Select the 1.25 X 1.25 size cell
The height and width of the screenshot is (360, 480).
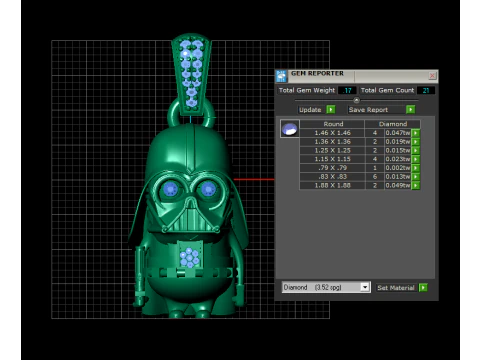[332, 150]
